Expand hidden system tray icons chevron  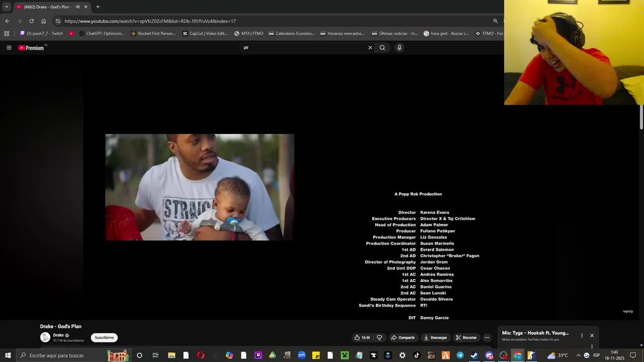(578, 355)
